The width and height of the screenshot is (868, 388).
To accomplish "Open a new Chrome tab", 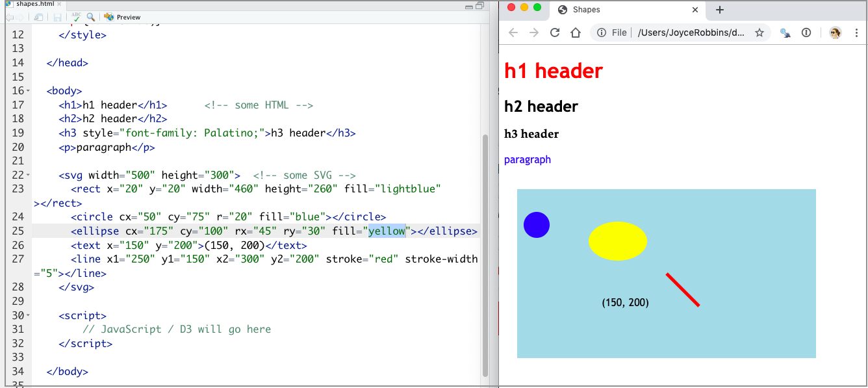I will pos(720,10).
